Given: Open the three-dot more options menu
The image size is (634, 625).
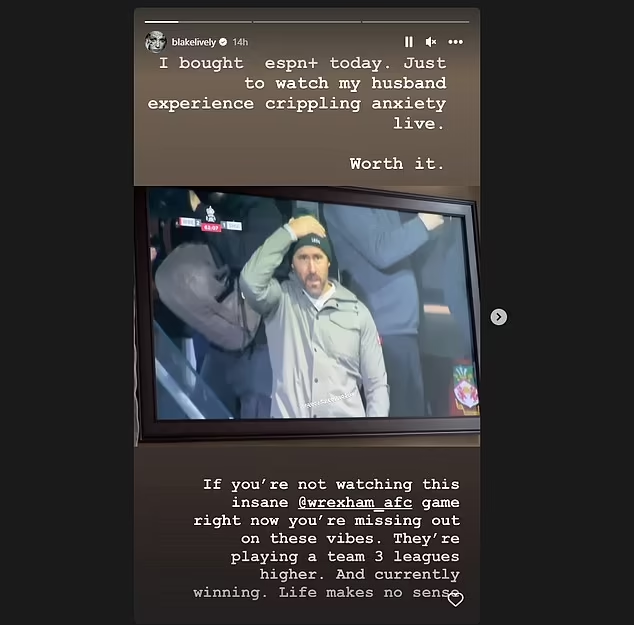Looking at the screenshot, I should pyautogui.click(x=456, y=42).
